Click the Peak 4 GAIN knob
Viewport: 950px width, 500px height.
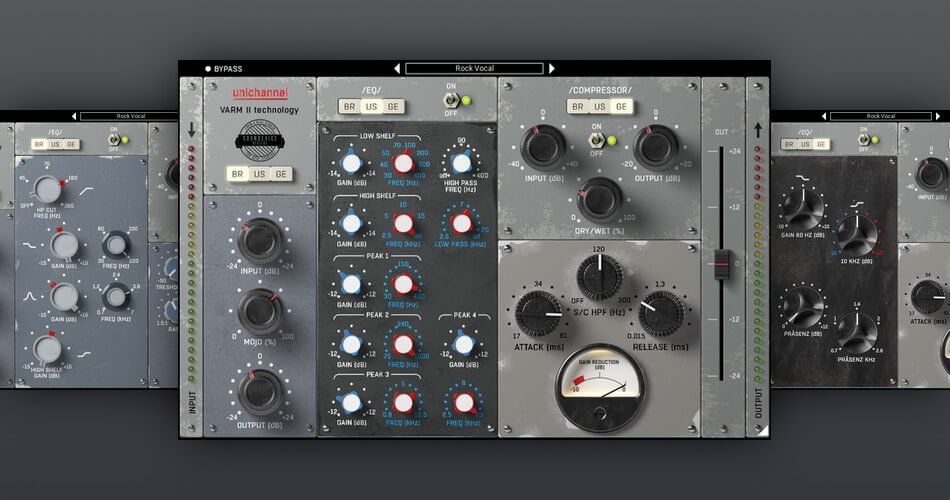pyautogui.click(x=464, y=344)
